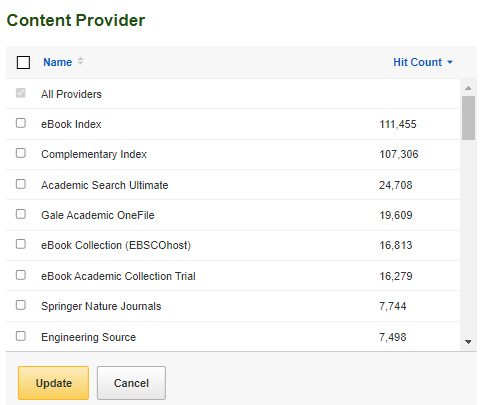
Task: Click the scrollbar down arrow
Action: 468,342
